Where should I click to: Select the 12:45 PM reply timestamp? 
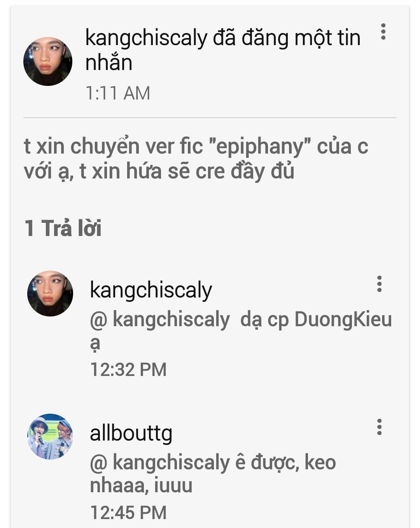[x=128, y=512]
